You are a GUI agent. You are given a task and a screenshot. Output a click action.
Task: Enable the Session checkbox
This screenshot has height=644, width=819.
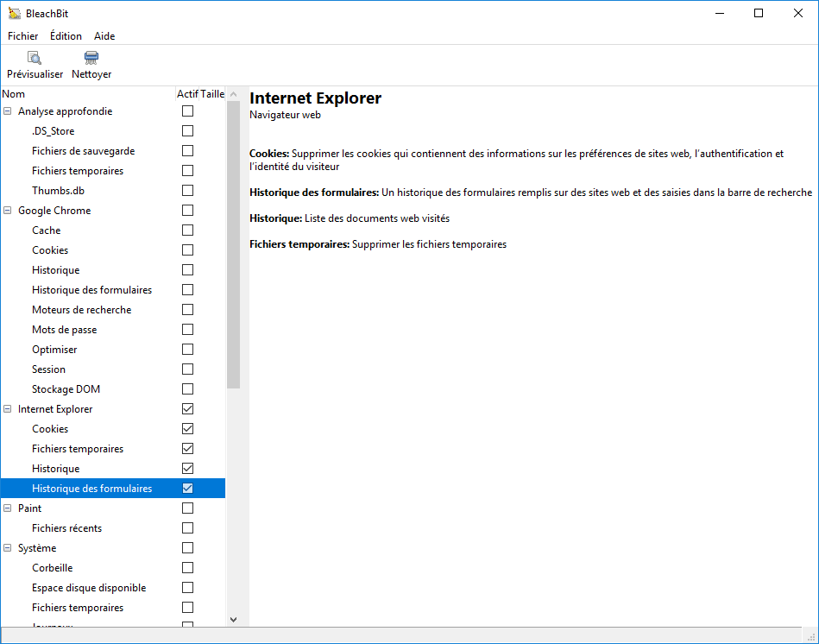(x=187, y=369)
